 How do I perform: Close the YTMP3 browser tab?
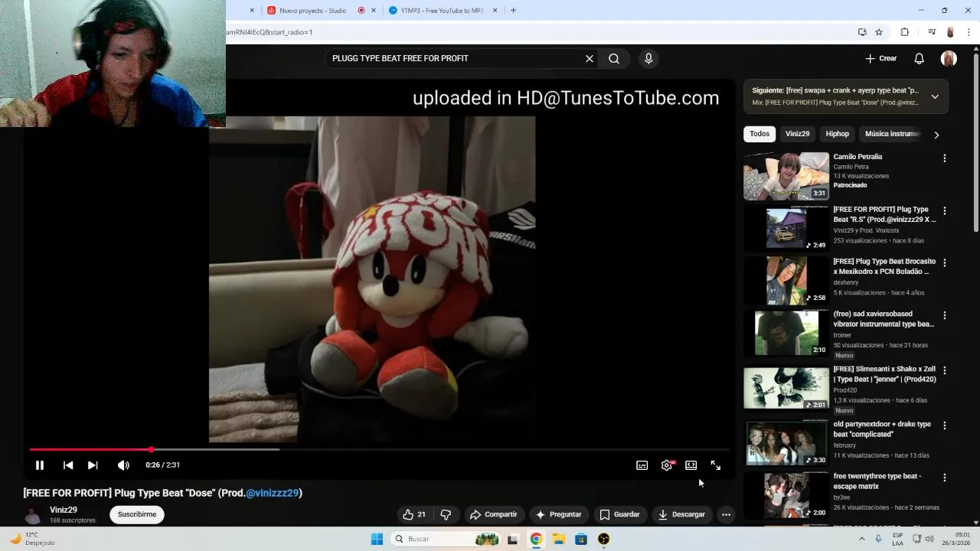tap(495, 11)
